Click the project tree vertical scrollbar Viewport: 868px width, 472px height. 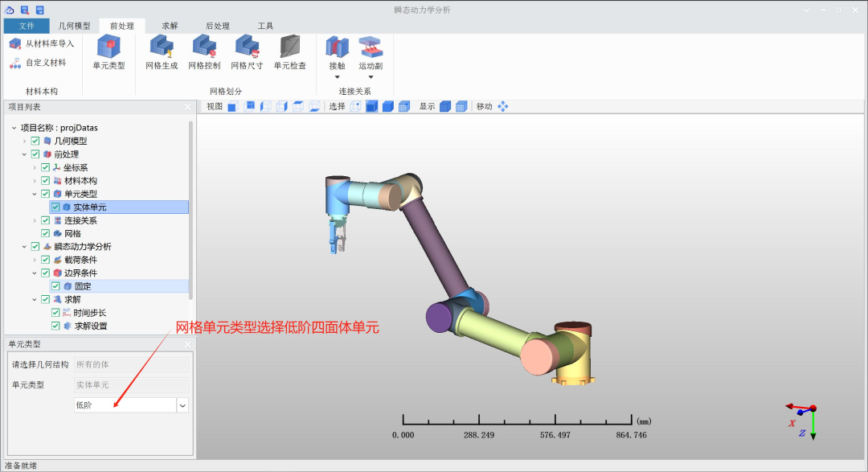pyautogui.click(x=191, y=211)
